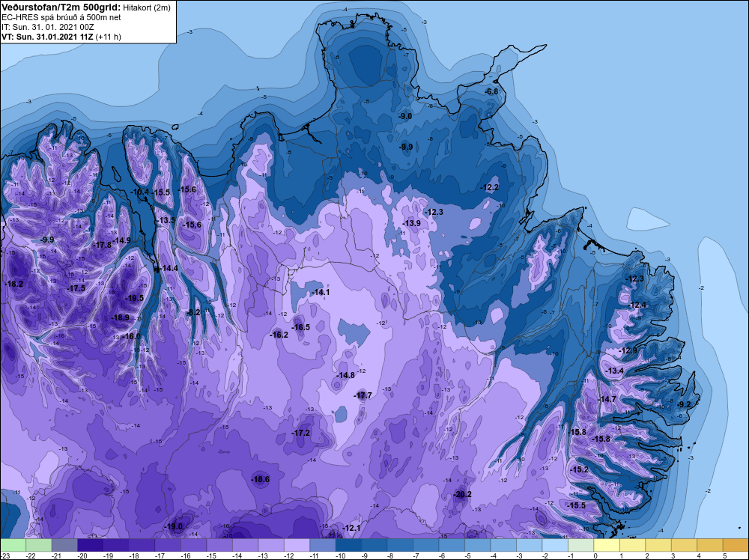Click the 0 pale yellow legend swatch

click(x=607, y=545)
